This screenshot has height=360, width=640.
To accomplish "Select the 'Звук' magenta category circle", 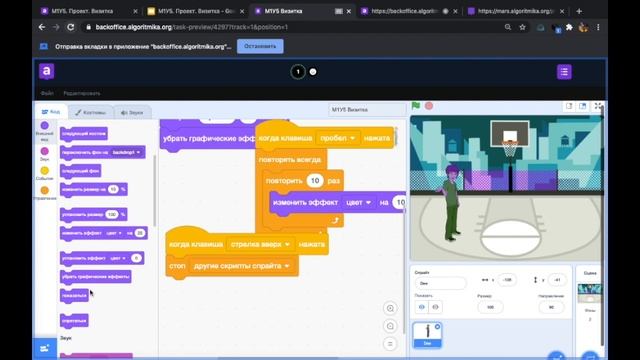I will [x=44, y=151].
